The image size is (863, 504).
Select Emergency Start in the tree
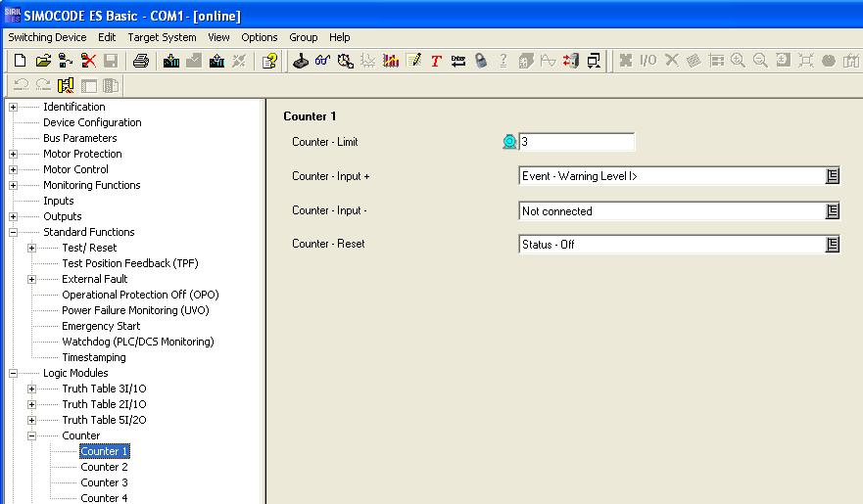click(x=101, y=326)
